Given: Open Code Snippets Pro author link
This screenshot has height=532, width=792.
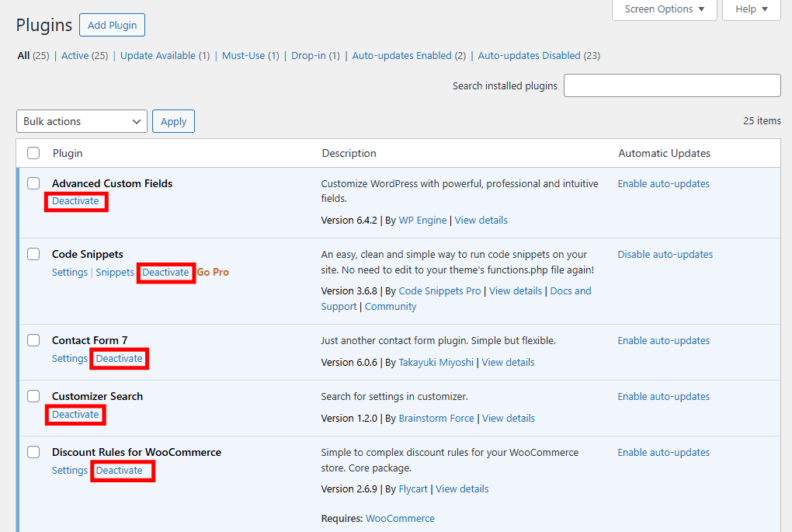Looking at the screenshot, I should 439,291.
